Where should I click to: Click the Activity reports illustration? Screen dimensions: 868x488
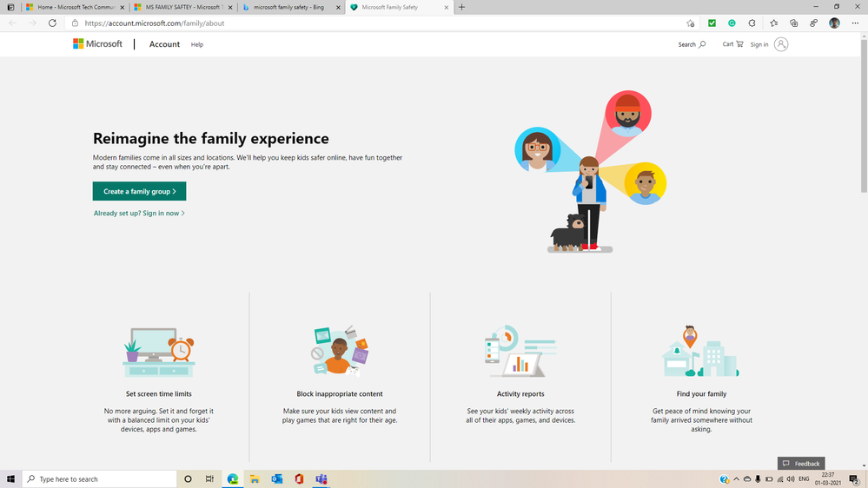520,351
